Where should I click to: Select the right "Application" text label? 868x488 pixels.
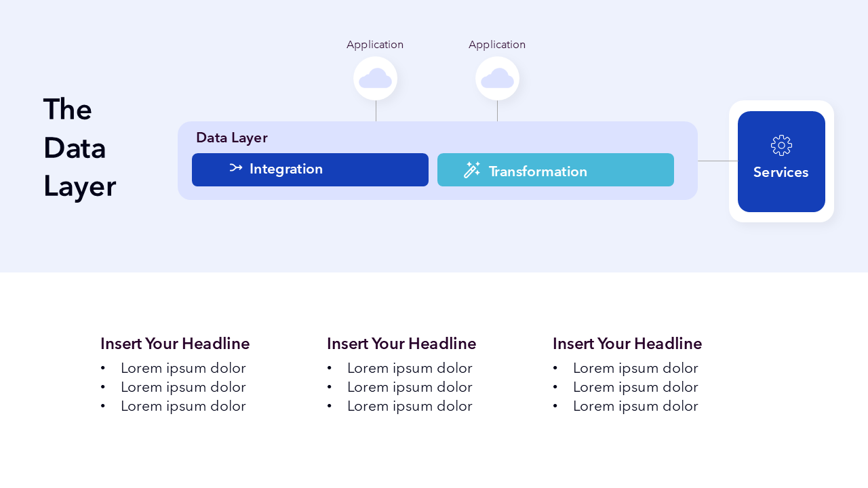497,45
